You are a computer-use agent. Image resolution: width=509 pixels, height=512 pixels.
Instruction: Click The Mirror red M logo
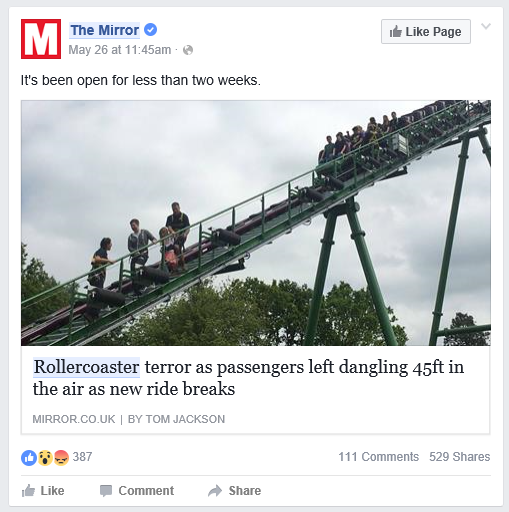(41, 39)
